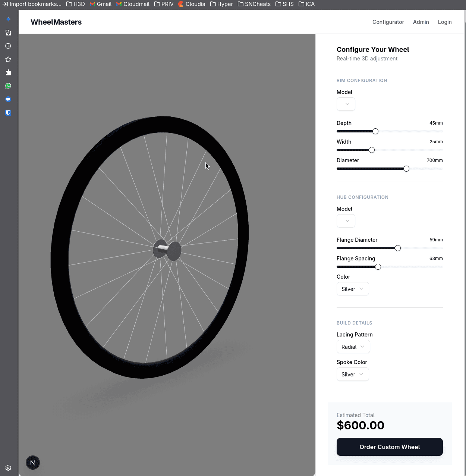Open WhatsApp in the sidebar
This screenshot has height=476, width=466.
coord(8,86)
